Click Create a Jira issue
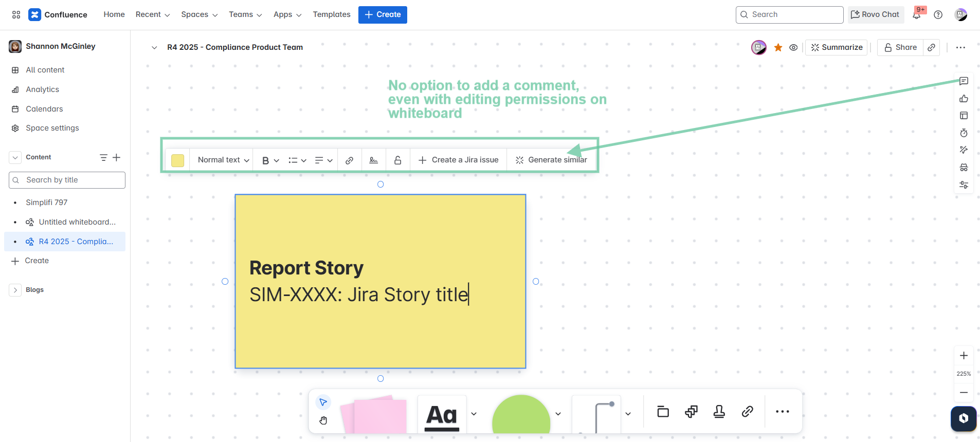 click(x=459, y=160)
